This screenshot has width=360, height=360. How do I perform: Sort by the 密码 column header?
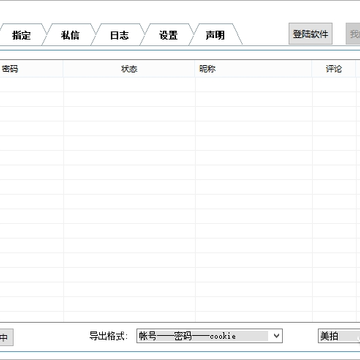31,69
